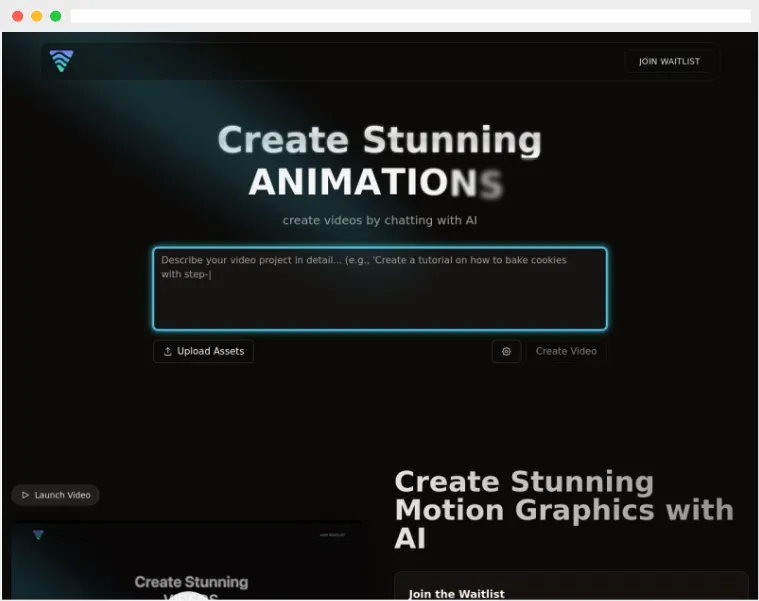Focus the video project description text box

[380, 289]
